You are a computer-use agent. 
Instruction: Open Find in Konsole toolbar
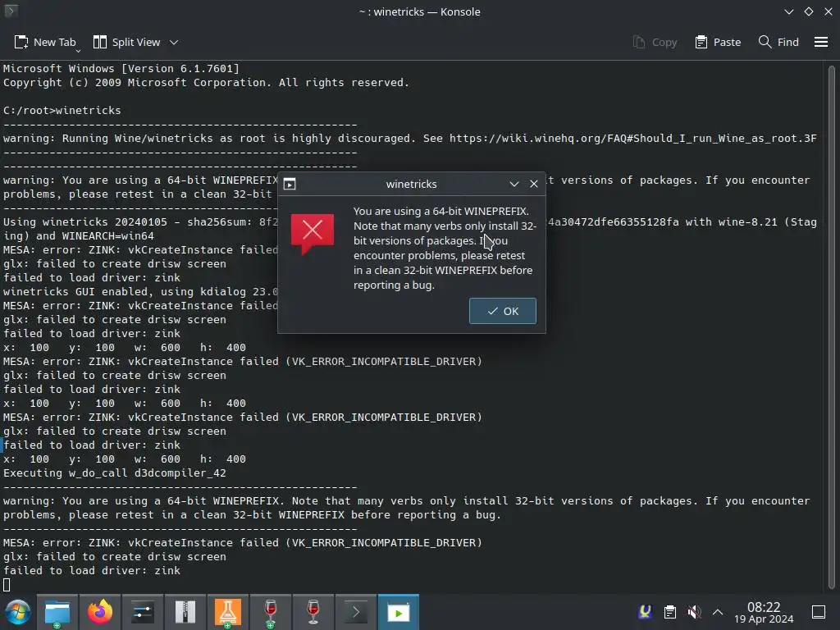[778, 42]
